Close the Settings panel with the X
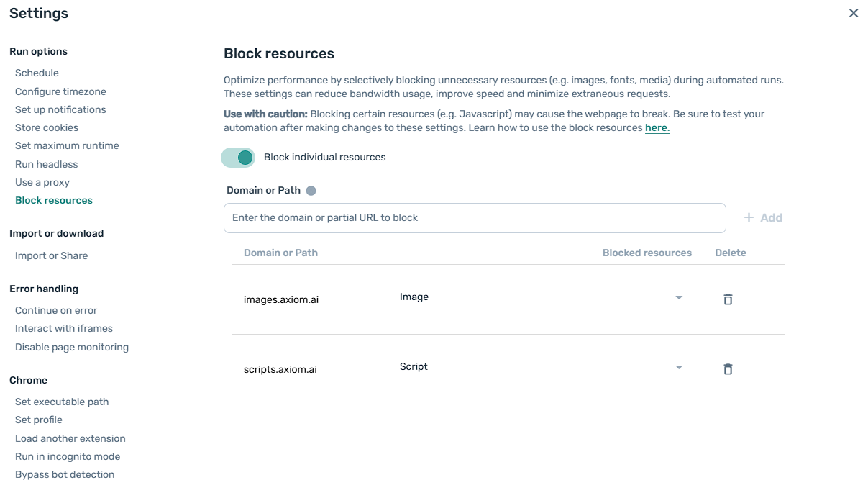868x493 pixels. [854, 13]
